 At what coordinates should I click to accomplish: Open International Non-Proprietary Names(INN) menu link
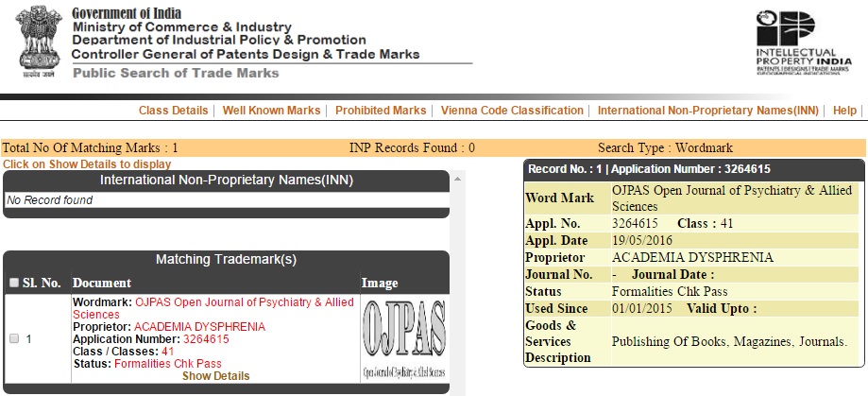(x=707, y=111)
